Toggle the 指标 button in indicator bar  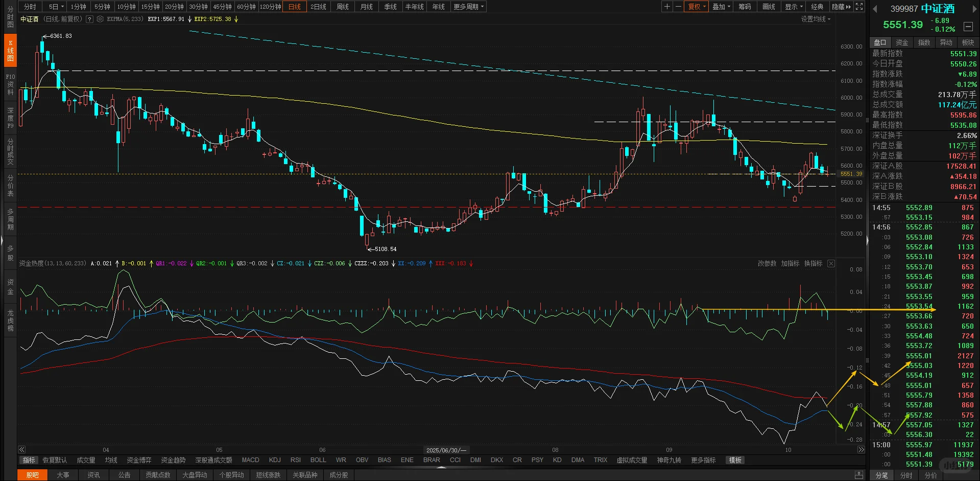29,460
